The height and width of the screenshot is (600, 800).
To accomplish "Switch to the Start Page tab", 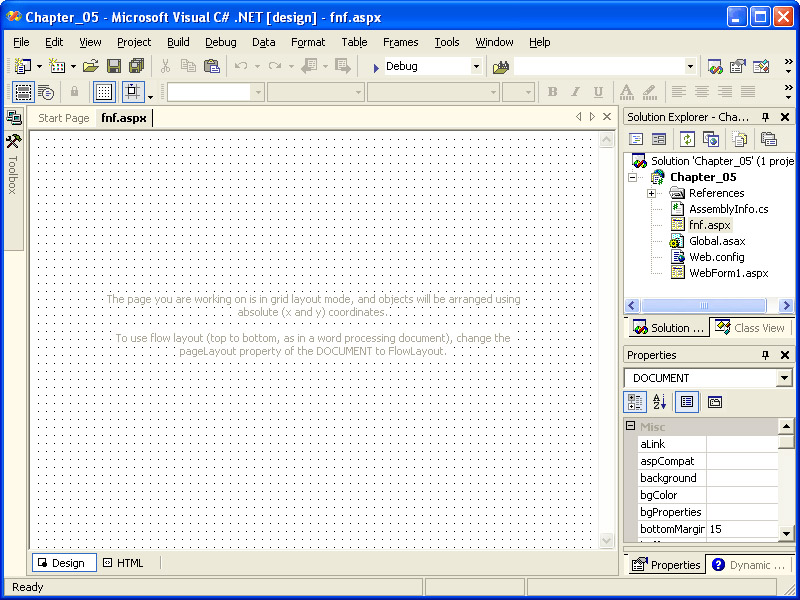I will point(63,118).
